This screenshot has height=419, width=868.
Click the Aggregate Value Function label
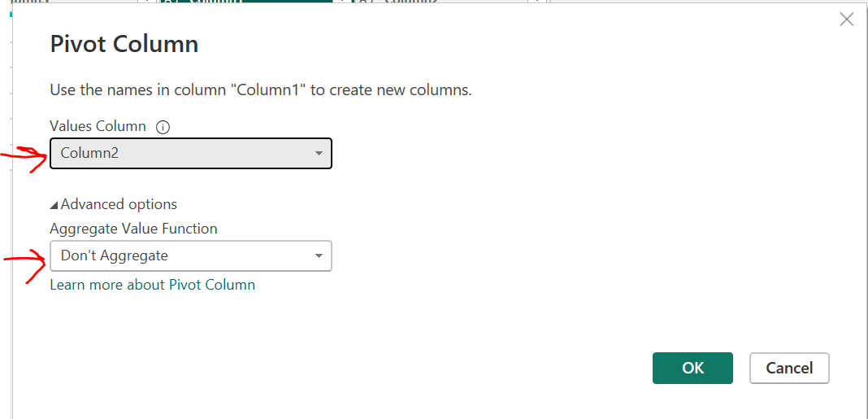tap(133, 229)
